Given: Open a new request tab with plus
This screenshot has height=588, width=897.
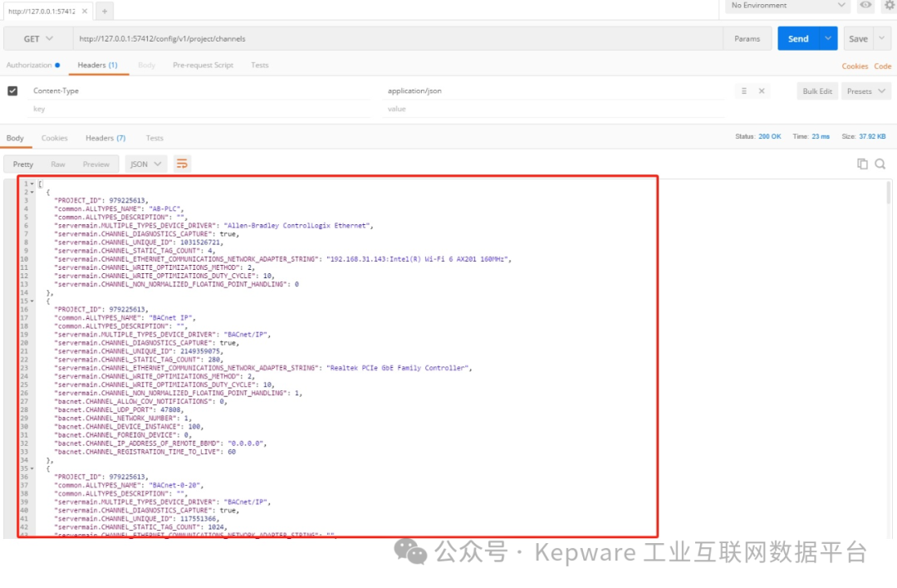Looking at the screenshot, I should pyautogui.click(x=105, y=11).
